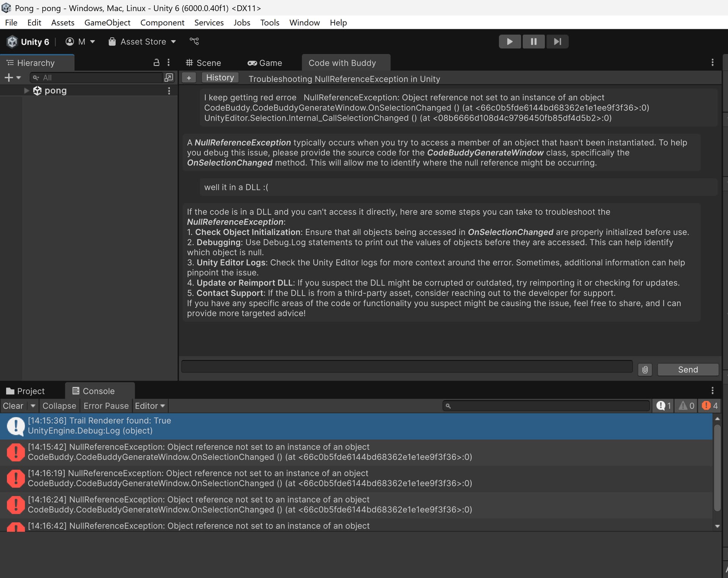Toggle the Hierarchy lock icon
Screen dimensions: 728x578
coord(156,63)
